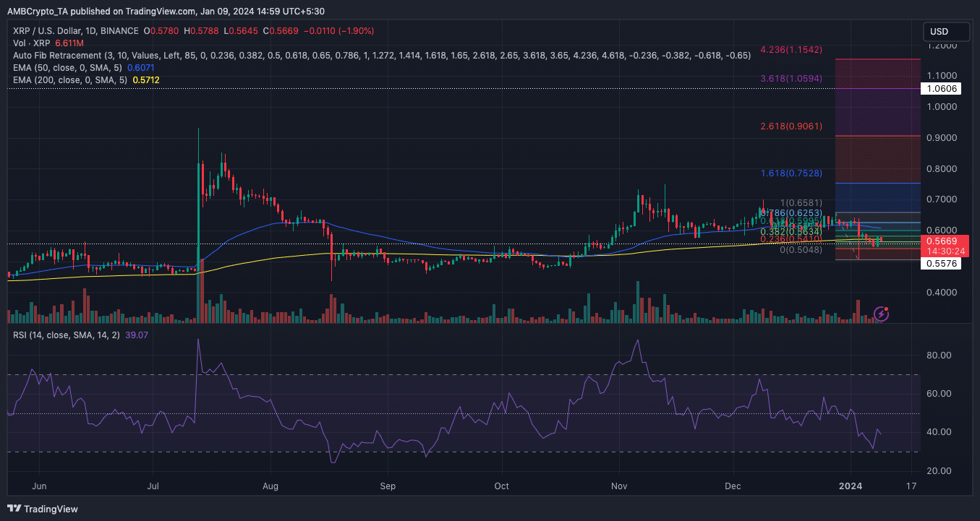Click the 0(0.5048) Fibonacci label
The image size is (980, 521).
pos(801,250)
